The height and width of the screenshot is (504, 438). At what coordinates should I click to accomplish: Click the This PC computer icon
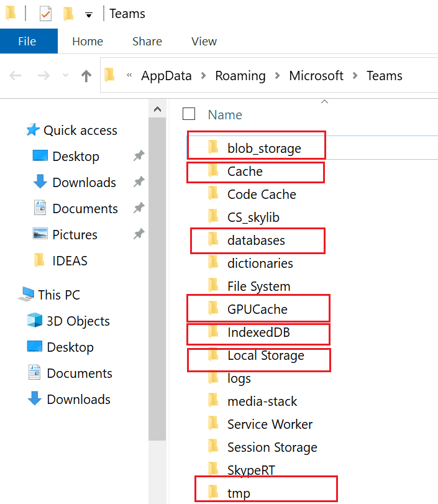(27, 295)
